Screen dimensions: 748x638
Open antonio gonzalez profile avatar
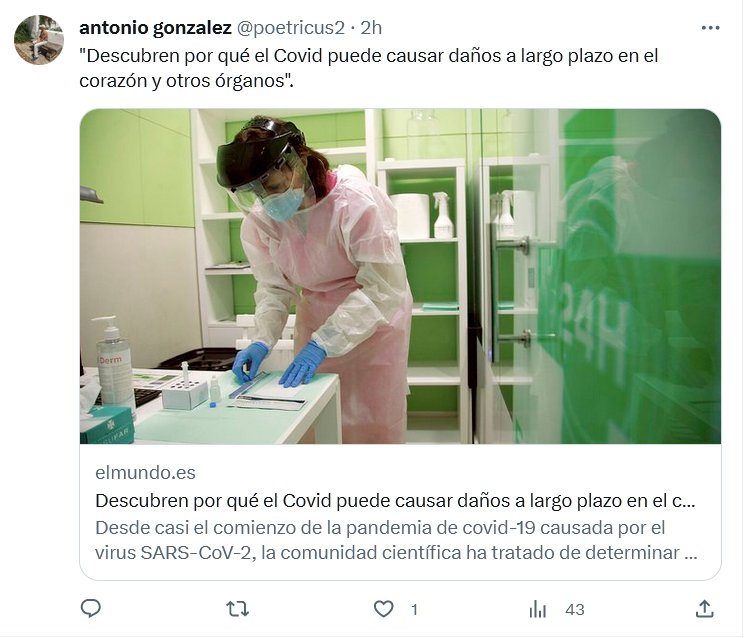[39, 40]
